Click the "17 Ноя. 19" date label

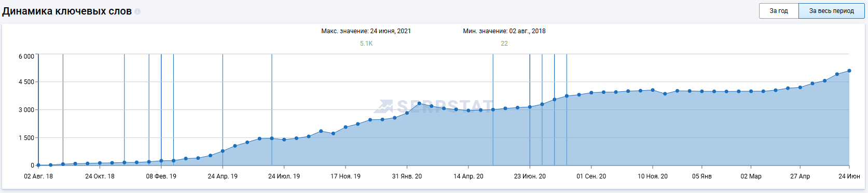(346, 176)
